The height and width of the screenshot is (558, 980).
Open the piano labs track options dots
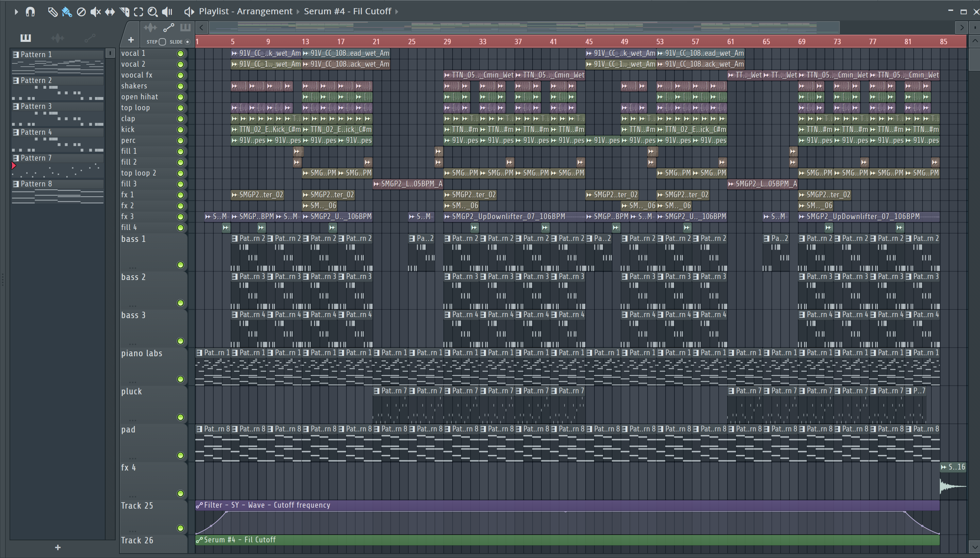(x=133, y=382)
